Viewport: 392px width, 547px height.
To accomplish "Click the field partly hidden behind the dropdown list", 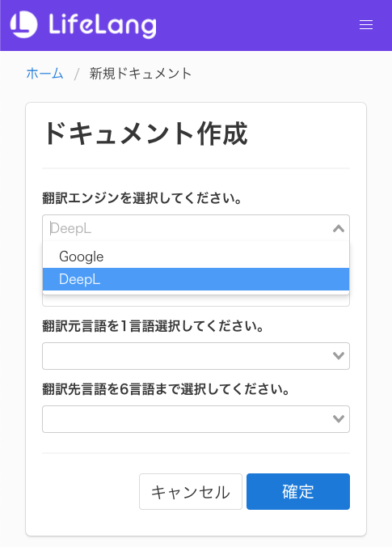I will pyautogui.click(x=196, y=301).
